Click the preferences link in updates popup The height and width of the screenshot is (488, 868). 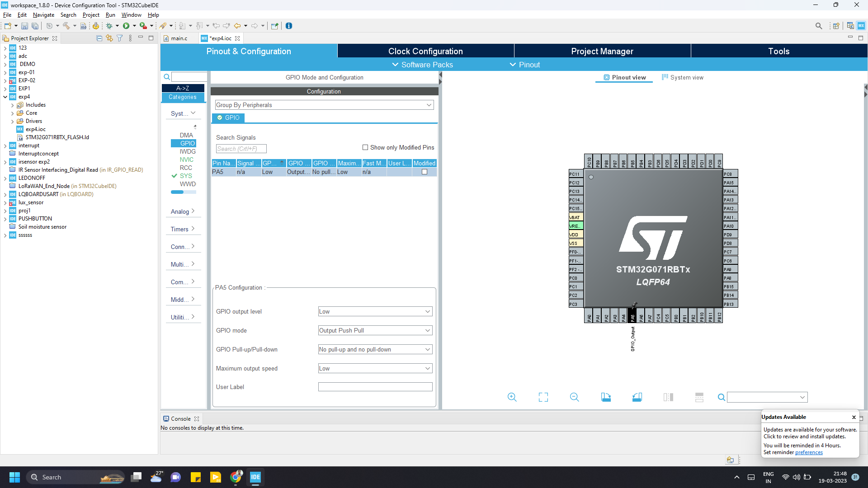(x=808, y=452)
